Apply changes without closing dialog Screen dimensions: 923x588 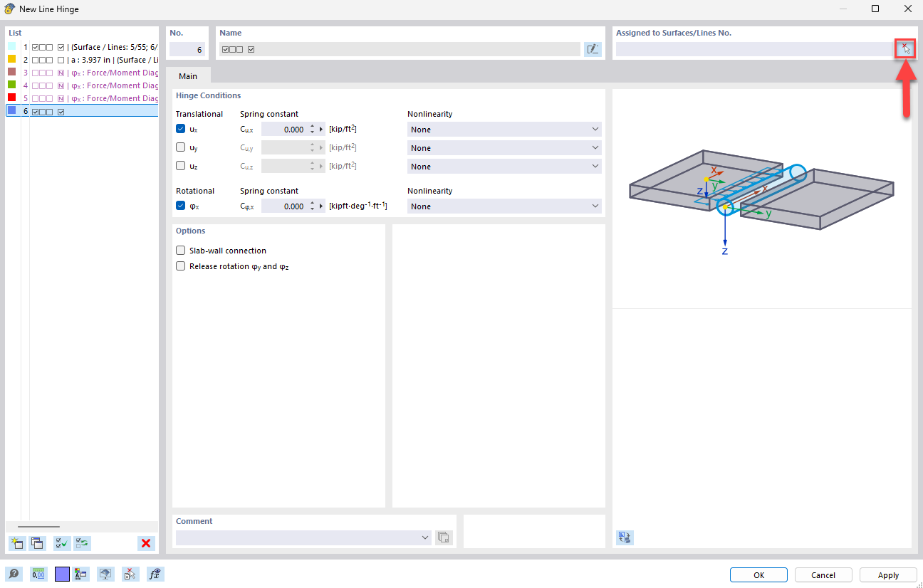coord(888,574)
